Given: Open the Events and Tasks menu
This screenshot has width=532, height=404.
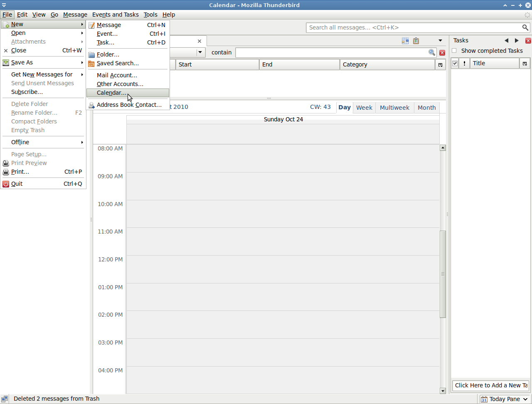Looking at the screenshot, I should pyautogui.click(x=116, y=15).
